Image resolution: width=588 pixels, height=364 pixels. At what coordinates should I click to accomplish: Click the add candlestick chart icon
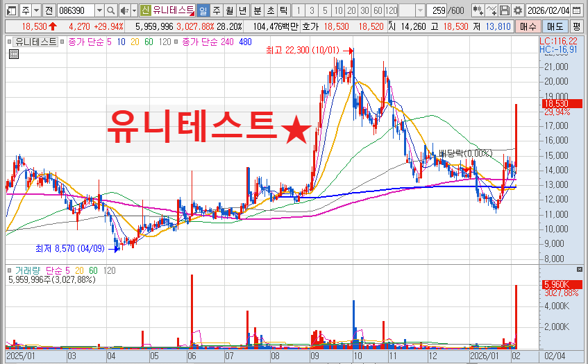[x=478, y=10]
